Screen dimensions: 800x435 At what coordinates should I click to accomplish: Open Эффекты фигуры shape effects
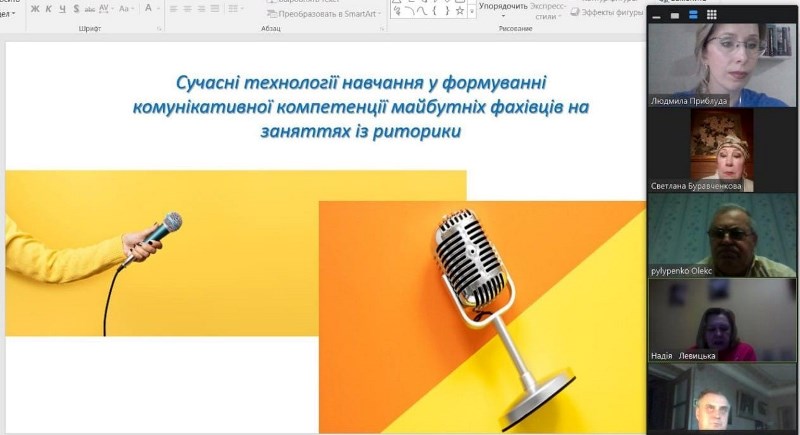coord(610,14)
